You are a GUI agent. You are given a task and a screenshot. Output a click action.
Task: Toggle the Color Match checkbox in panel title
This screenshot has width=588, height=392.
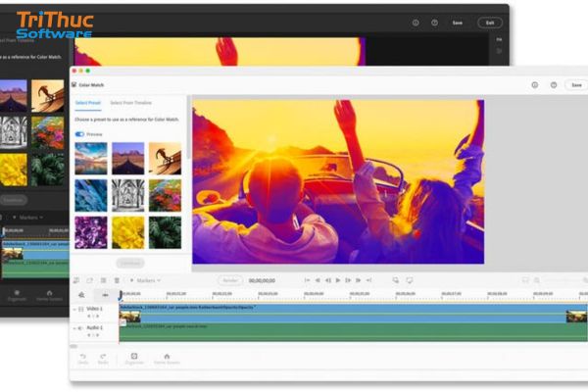pyautogui.click(x=73, y=85)
